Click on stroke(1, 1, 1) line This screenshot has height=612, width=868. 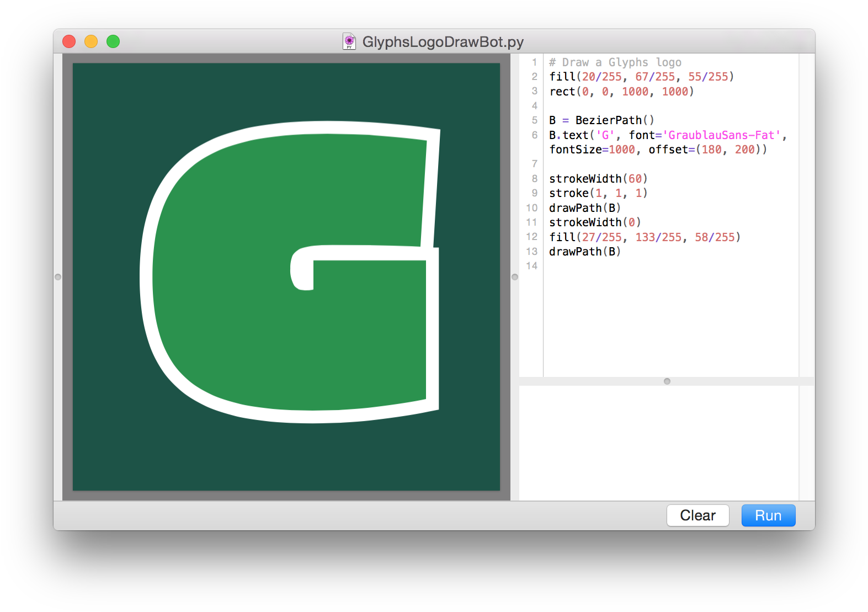[598, 193]
